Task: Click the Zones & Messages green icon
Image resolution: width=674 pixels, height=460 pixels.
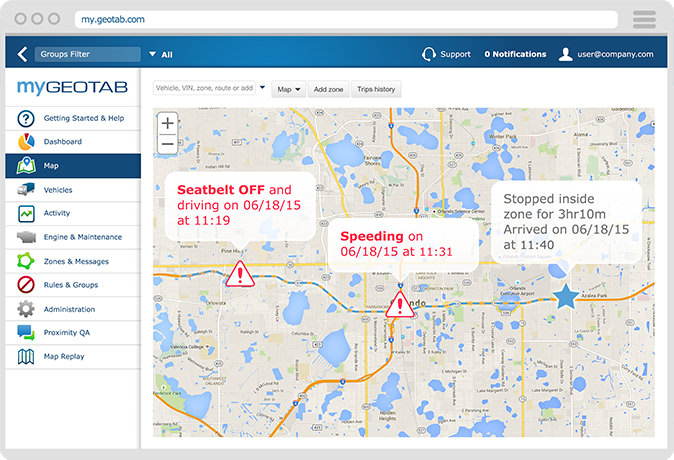Action: (26, 261)
